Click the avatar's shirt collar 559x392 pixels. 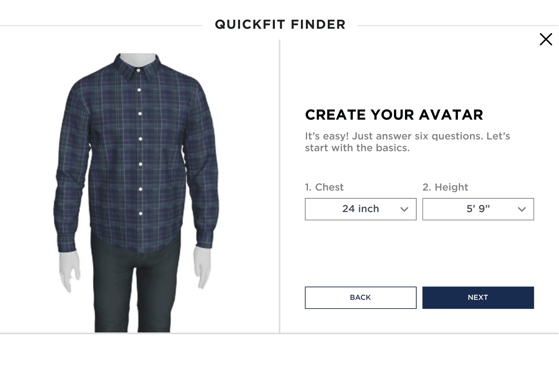138,67
